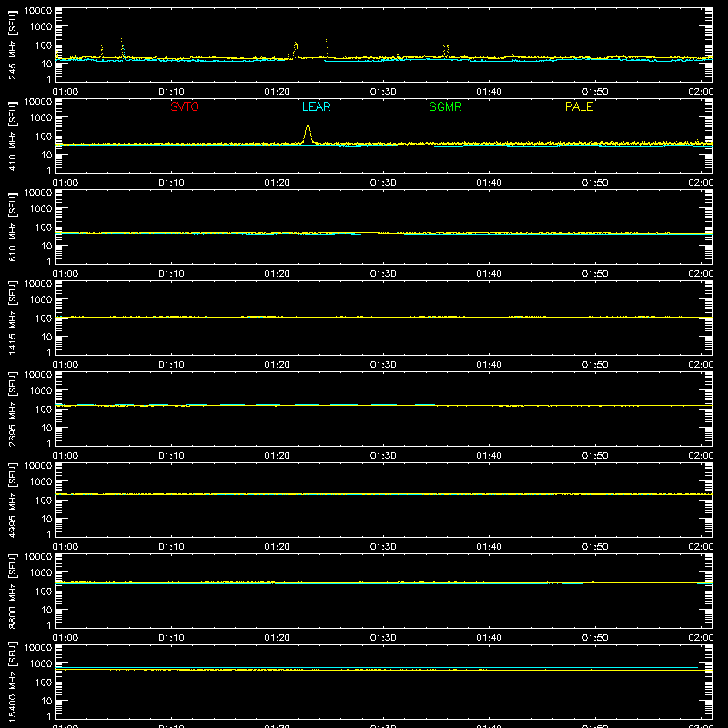Click the 01:40 tick label under 610 MHz plot
The width and height of the screenshot is (728, 728).
click(489, 274)
